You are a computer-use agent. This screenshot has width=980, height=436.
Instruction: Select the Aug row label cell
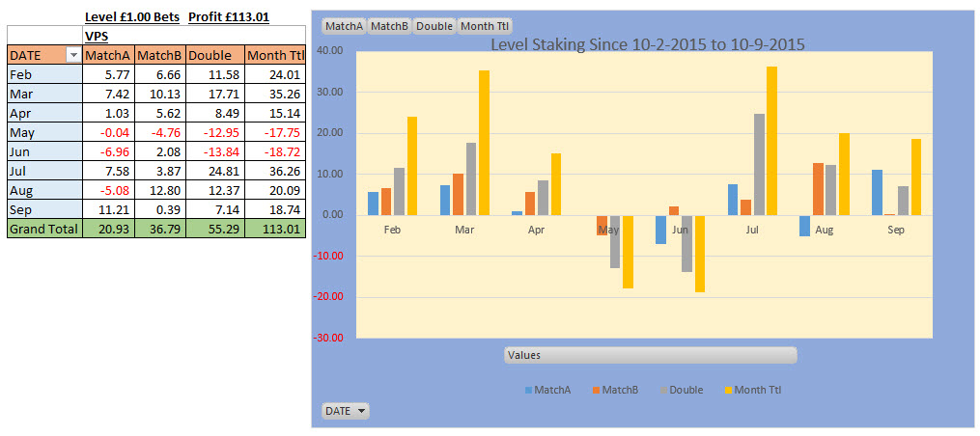coord(45,191)
